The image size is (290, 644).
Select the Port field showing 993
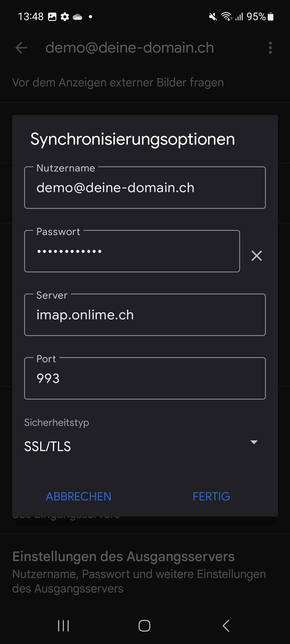(x=145, y=378)
